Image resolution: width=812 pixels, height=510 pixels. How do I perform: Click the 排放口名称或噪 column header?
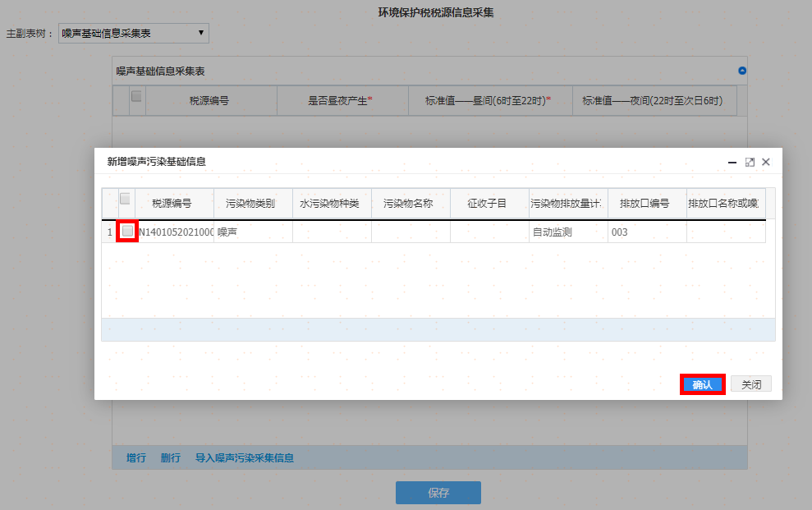726,204
